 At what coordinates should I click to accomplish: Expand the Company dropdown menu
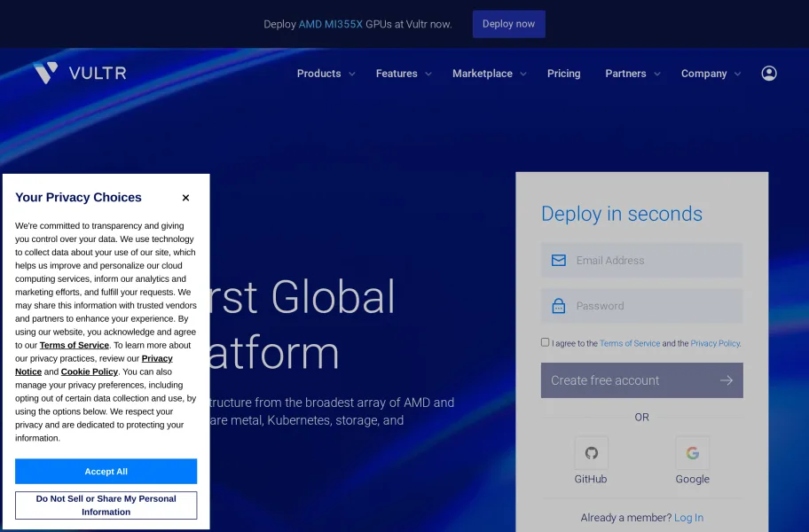coord(711,74)
